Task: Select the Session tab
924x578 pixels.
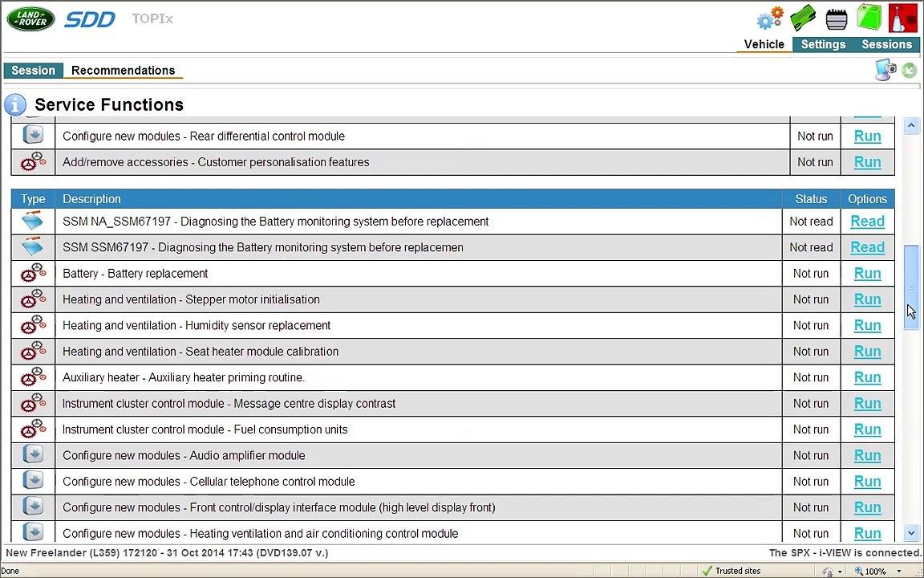Action: tap(33, 70)
